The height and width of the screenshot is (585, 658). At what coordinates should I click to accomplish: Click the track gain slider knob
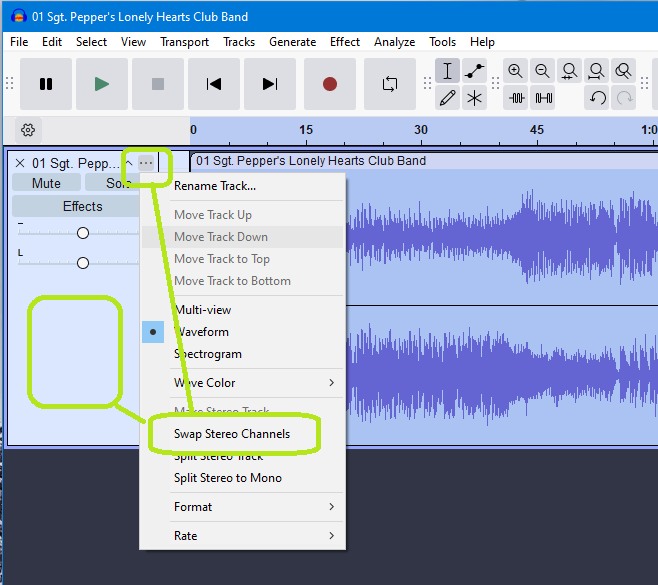(x=83, y=233)
